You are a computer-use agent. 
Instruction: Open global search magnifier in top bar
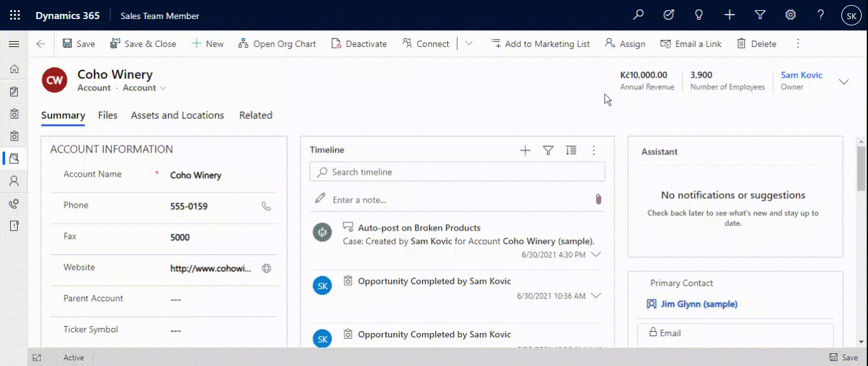(639, 15)
